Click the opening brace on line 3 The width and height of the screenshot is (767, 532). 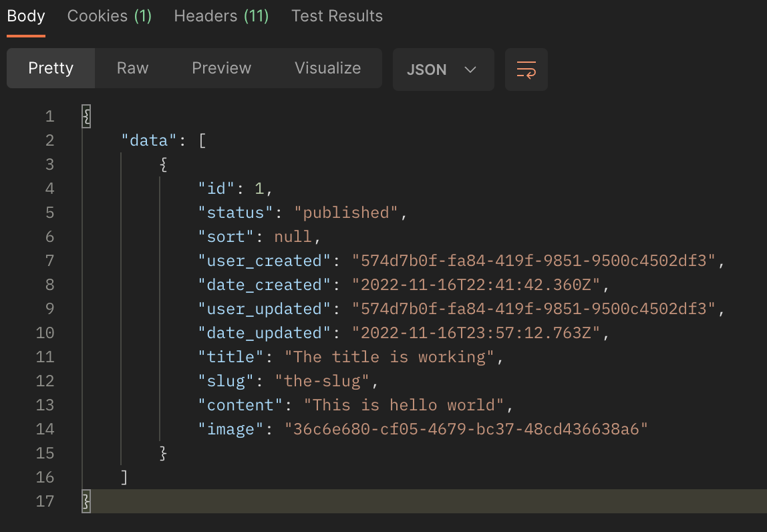[164, 164]
